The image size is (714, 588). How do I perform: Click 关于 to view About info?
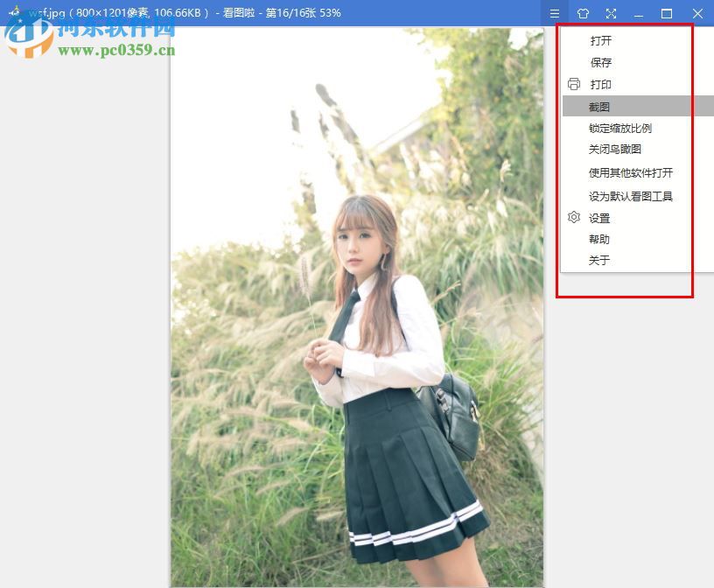(599, 259)
